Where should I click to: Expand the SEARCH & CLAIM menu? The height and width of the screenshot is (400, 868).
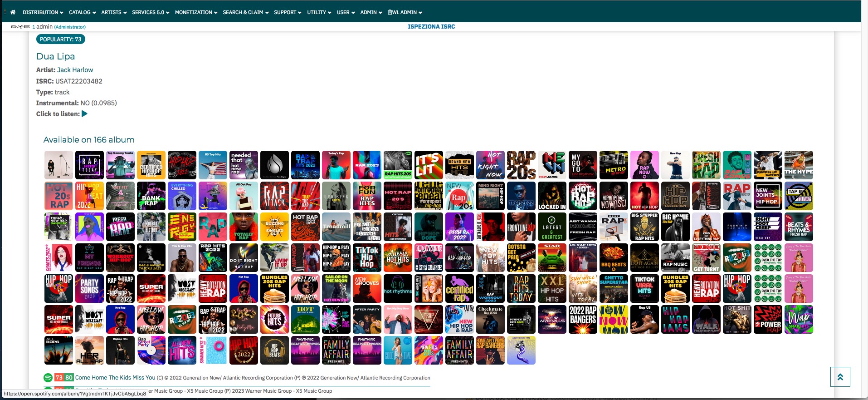point(245,12)
